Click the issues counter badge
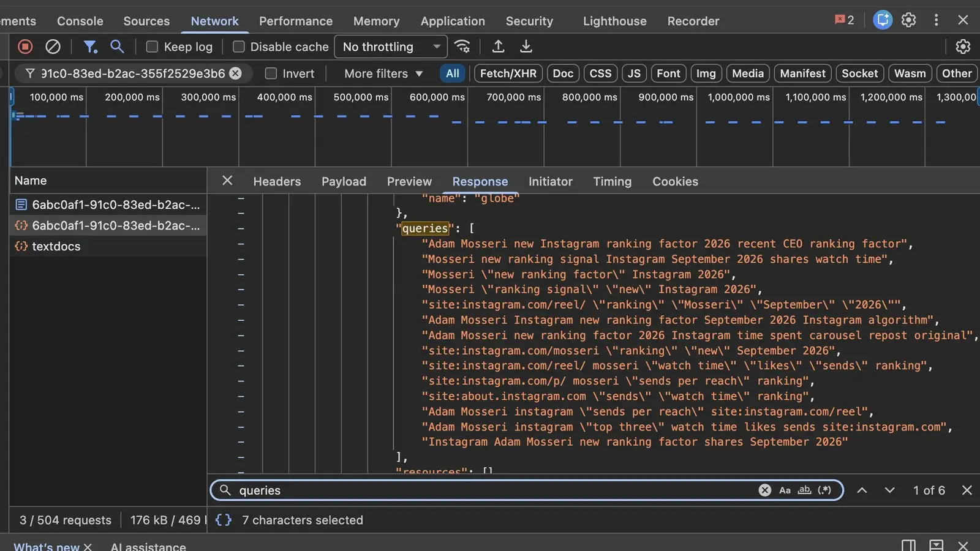980x551 pixels. (x=844, y=20)
